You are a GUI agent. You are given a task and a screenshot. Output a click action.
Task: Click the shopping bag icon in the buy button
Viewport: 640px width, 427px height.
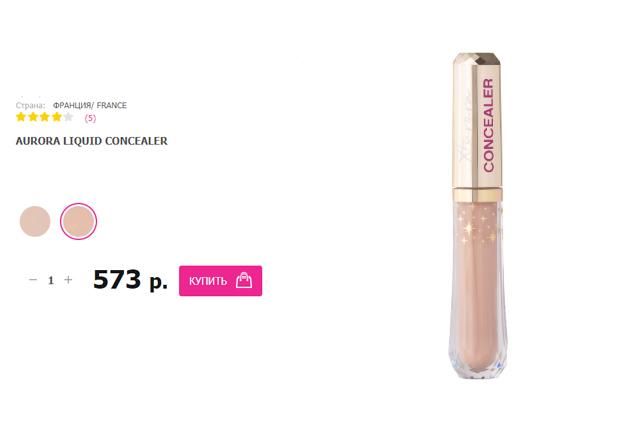244,280
